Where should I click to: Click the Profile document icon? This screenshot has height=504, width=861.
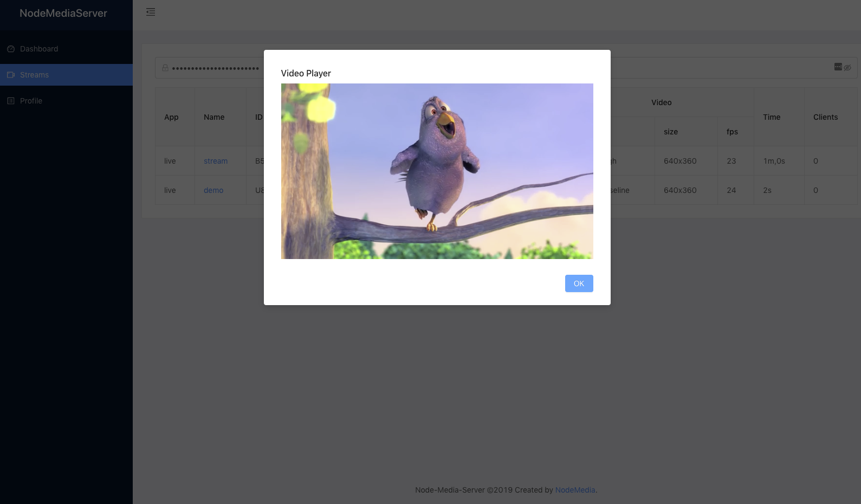[x=11, y=101]
